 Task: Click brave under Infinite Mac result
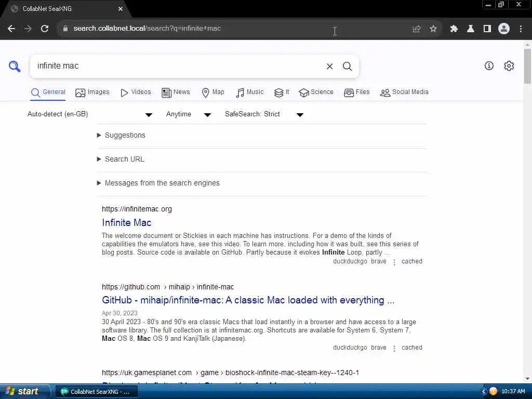(x=379, y=262)
